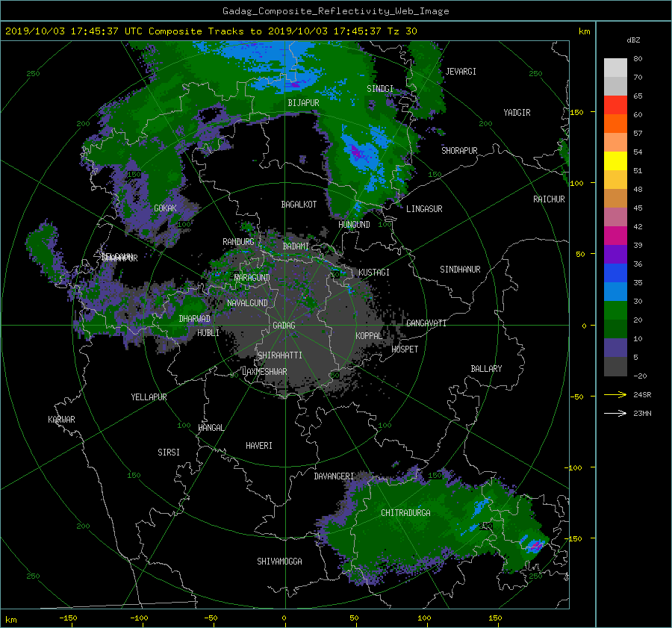Click the BADAMI city label
This screenshot has height=628, width=672.
coord(296,246)
